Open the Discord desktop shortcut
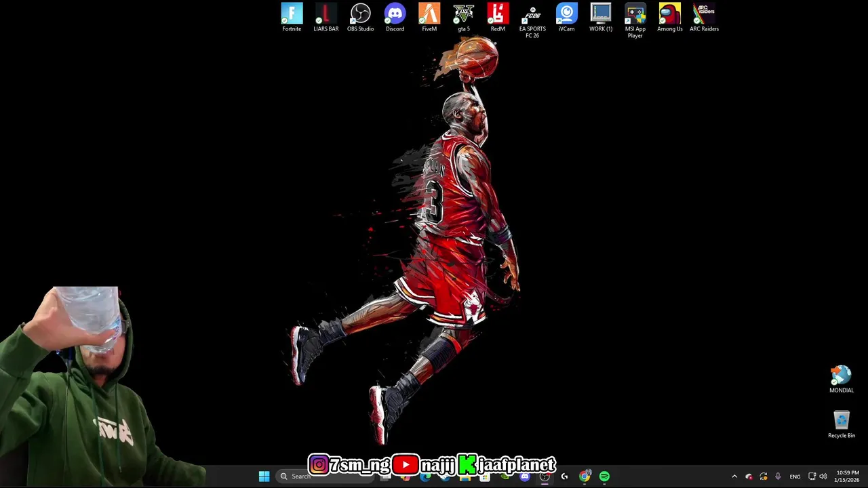 395,18
